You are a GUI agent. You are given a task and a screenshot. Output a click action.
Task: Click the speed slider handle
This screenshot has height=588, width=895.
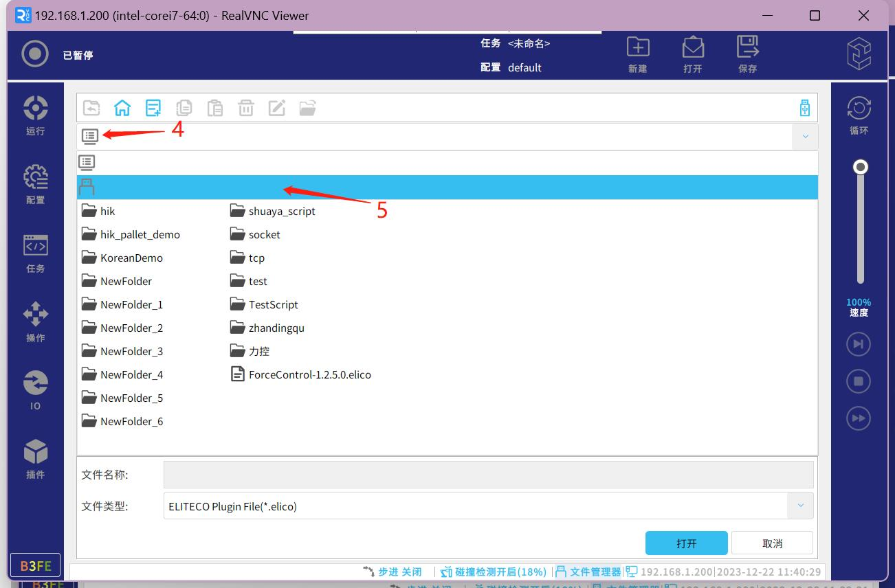pos(860,167)
